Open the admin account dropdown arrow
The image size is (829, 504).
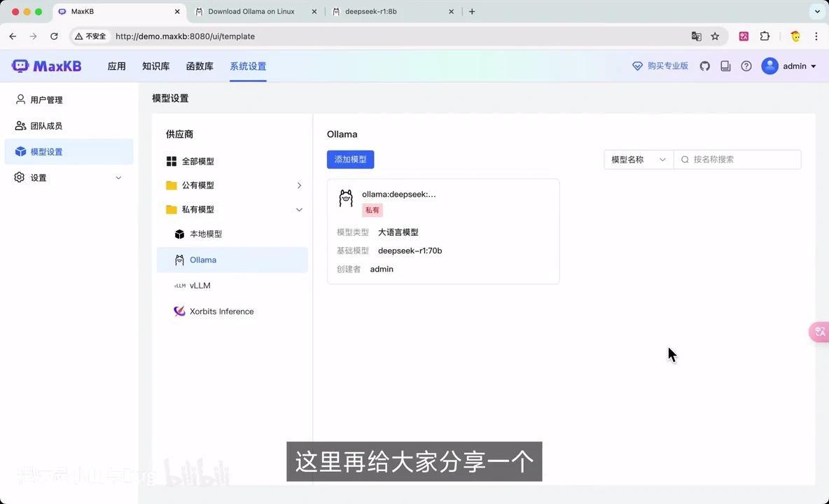click(813, 66)
